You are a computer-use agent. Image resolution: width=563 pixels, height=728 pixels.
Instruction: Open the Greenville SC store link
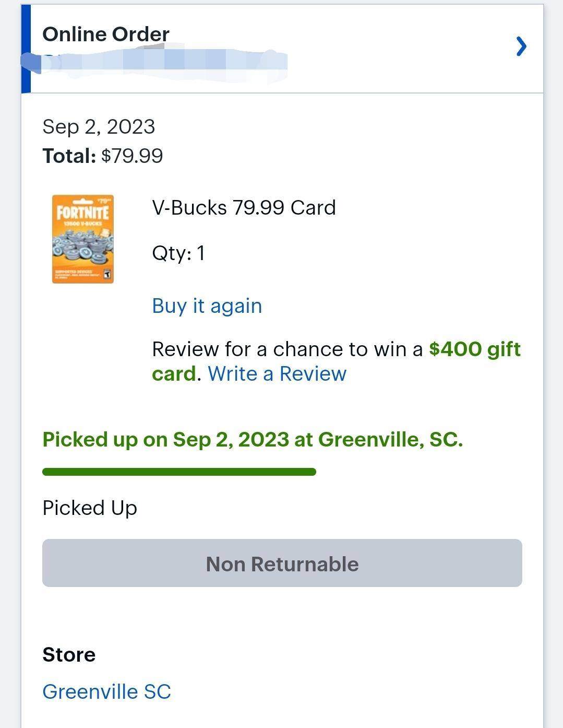click(x=106, y=691)
